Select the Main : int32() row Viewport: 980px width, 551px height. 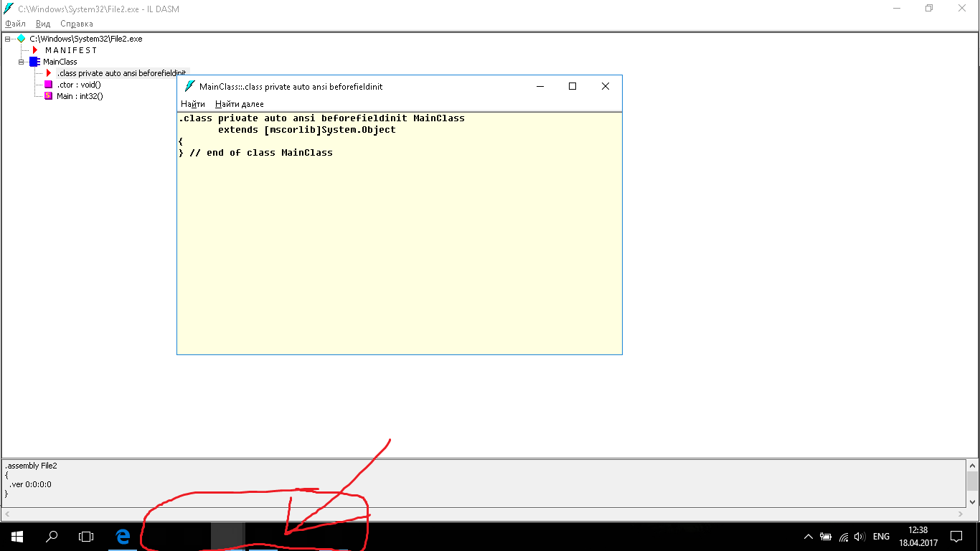pos(80,96)
